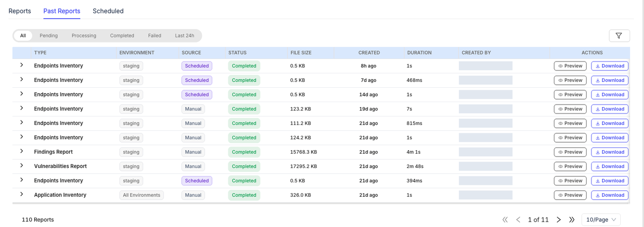Preview the 111.2 KB report
This screenshot has height=227, width=644.
[x=570, y=123]
